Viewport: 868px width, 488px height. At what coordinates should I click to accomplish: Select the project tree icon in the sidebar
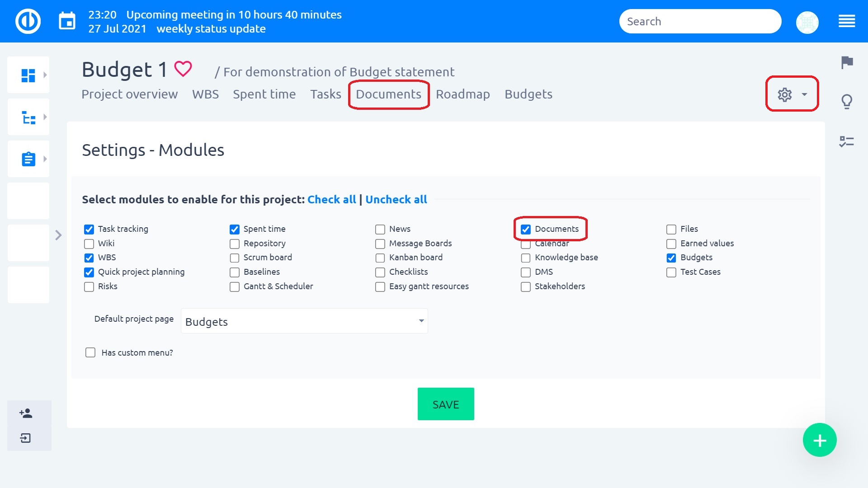[28, 117]
